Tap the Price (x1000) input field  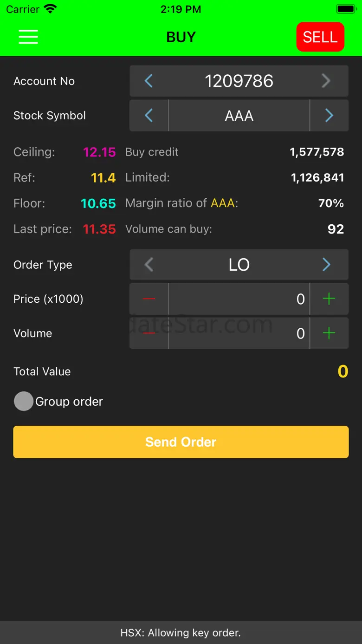pos(239,299)
